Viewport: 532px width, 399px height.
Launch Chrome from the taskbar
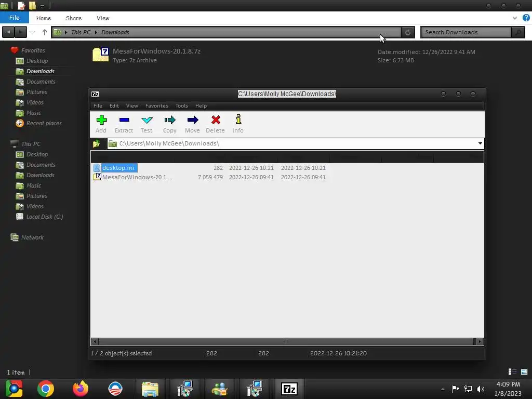tap(46, 389)
